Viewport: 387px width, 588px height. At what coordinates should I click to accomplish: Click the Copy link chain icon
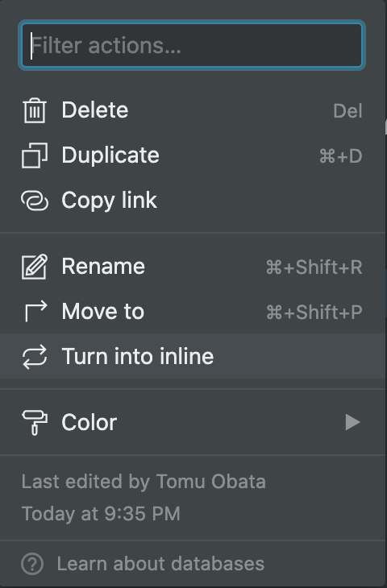35,201
